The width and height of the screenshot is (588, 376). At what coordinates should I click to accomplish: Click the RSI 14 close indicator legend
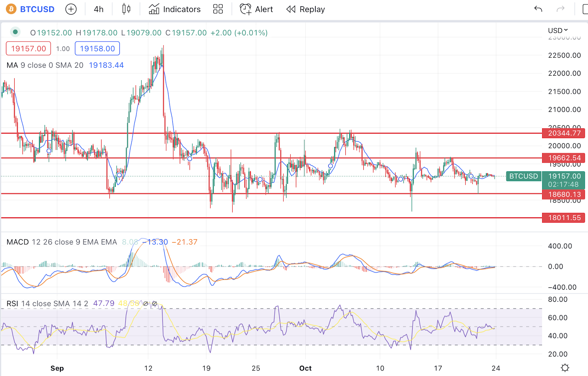pyautogui.click(x=47, y=304)
